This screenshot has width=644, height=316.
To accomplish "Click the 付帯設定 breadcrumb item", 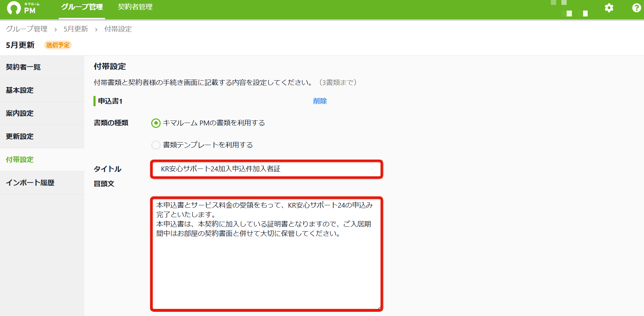I will 118,29.
